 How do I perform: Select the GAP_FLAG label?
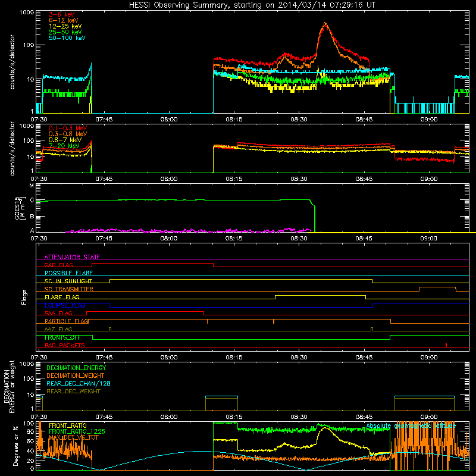coord(58,265)
